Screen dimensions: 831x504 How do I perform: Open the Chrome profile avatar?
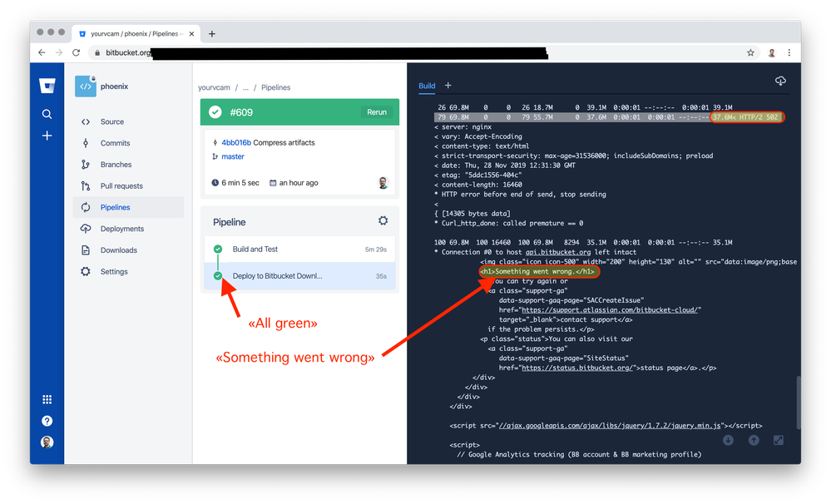pyautogui.click(x=772, y=52)
